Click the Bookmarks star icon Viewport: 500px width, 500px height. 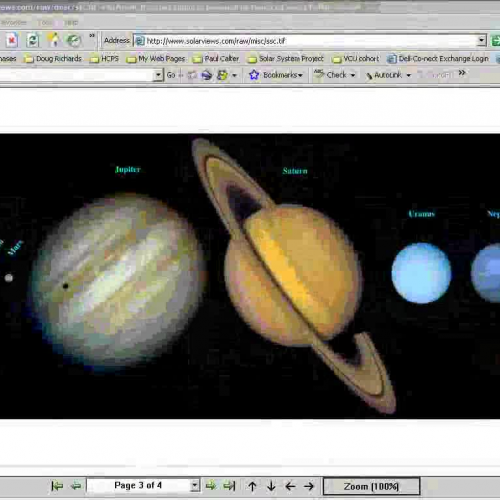[x=254, y=75]
